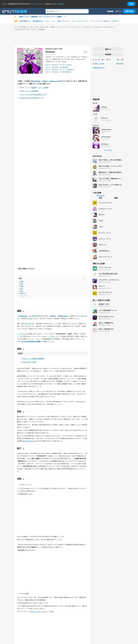
Task: Open 米女メイ誕生祭2024 new article
Action: 106,329
